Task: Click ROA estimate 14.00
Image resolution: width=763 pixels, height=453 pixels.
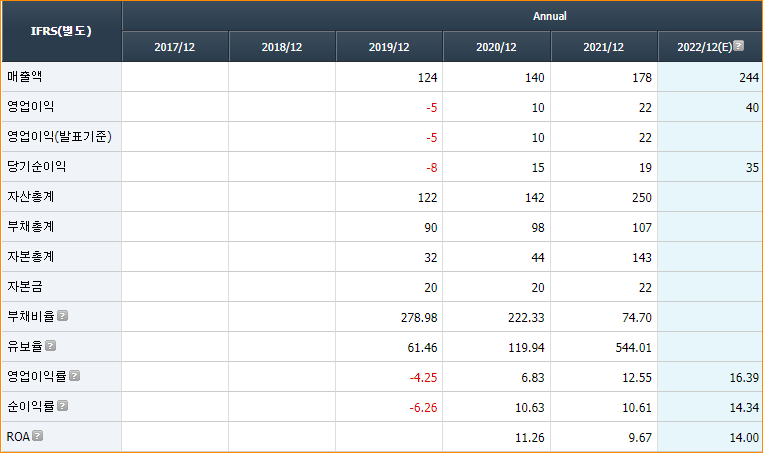Action: (x=744, y=438)
